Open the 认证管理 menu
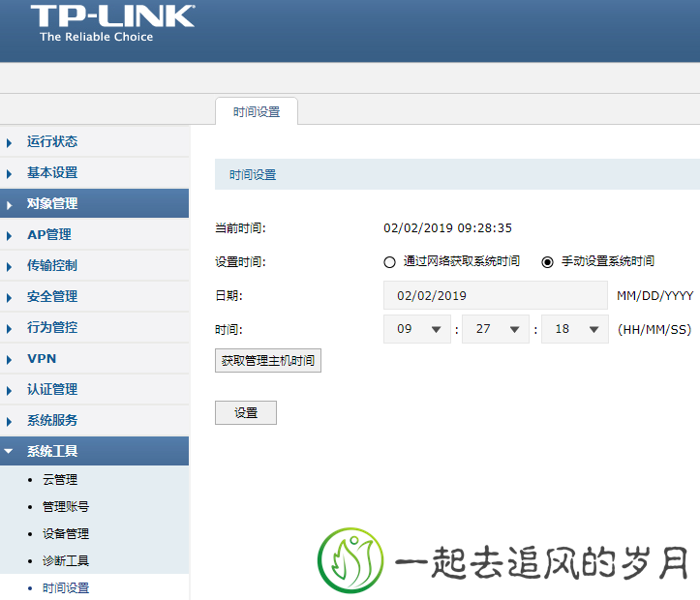 (x=52, y=389)
